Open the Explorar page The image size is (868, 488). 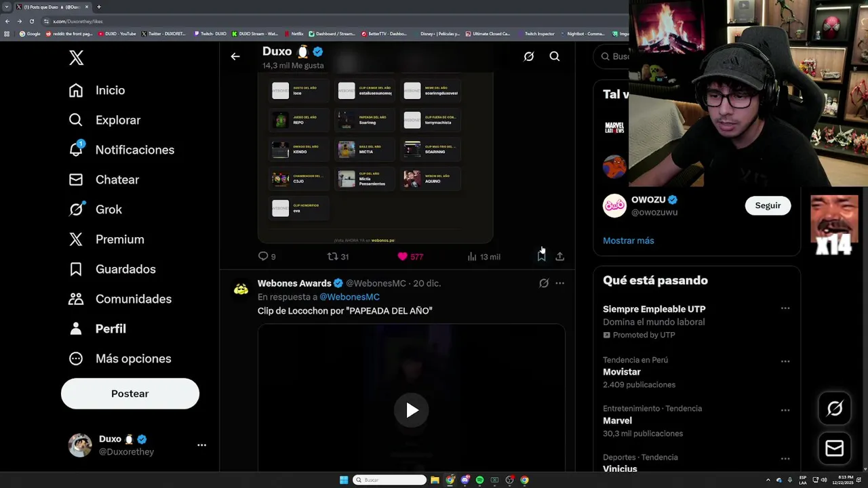[x=104, y=120]
